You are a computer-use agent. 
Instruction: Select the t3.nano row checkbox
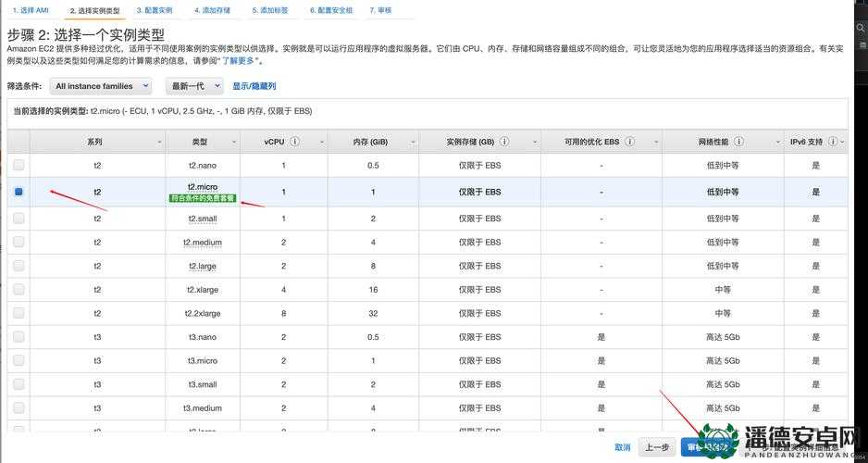pyautogui.click(x=19, y=337)
